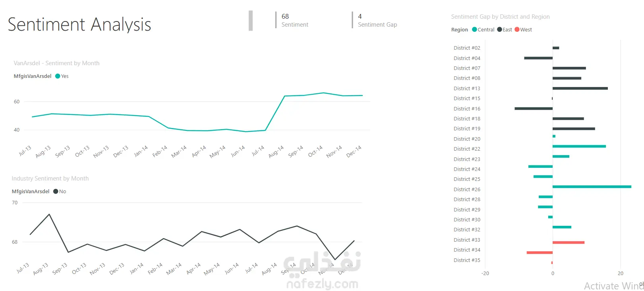Select the red District #33 bar
Screen dimensions: 644x291
(x=568, y=242)
